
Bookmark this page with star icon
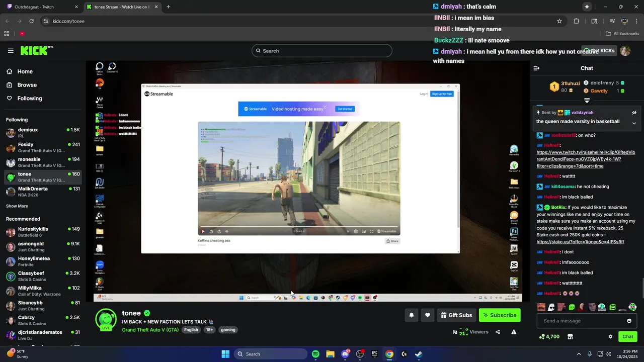pyautogui.click(x=559, y=21)
